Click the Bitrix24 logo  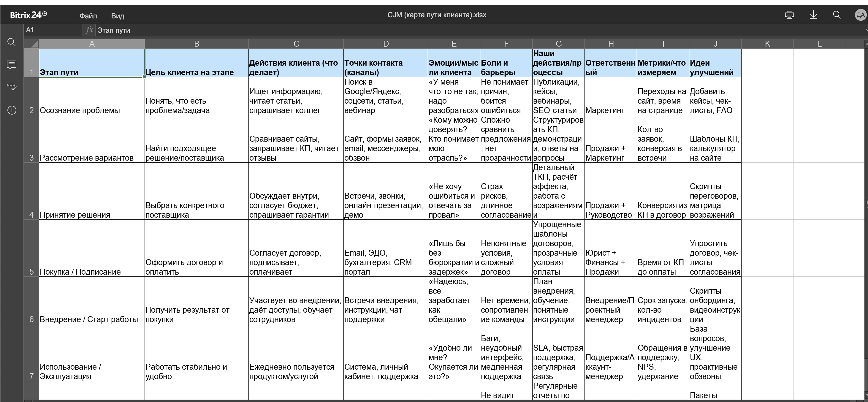pyautogui.click(x=28, y=15)
